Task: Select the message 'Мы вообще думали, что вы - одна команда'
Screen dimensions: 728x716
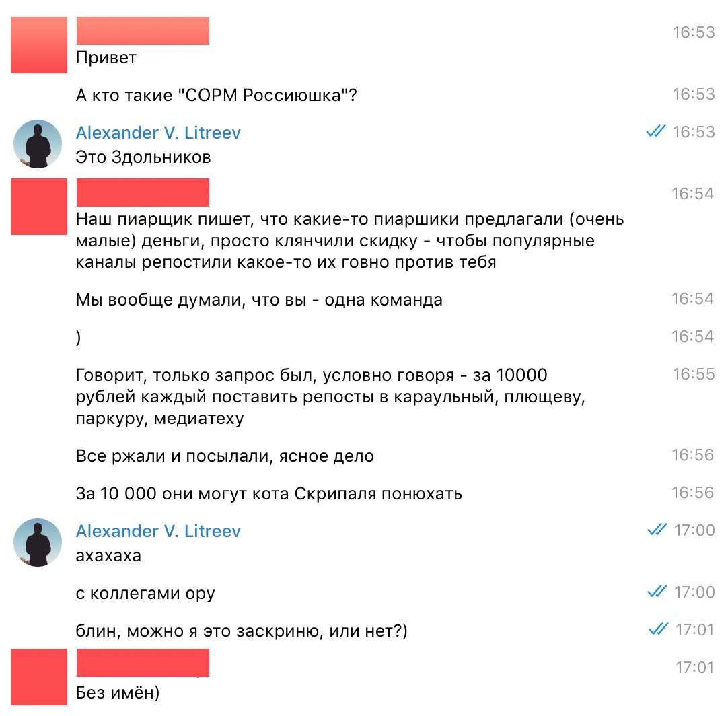Action: point(259,300)
